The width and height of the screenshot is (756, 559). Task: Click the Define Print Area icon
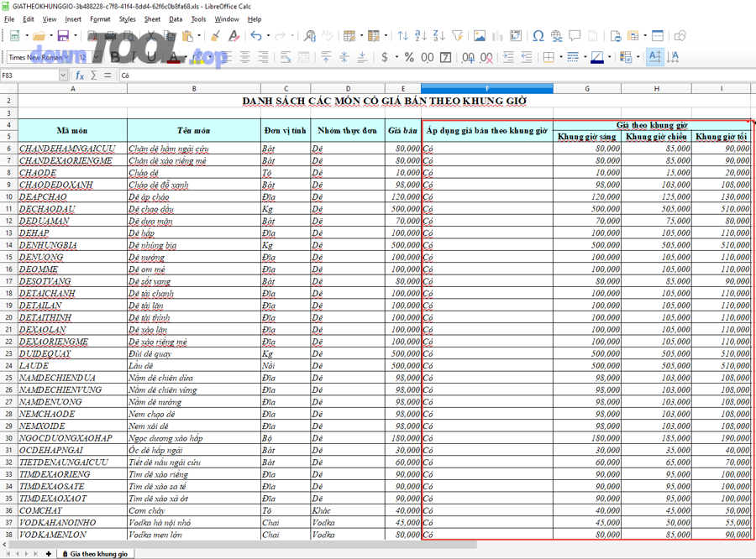click(616, 35)
